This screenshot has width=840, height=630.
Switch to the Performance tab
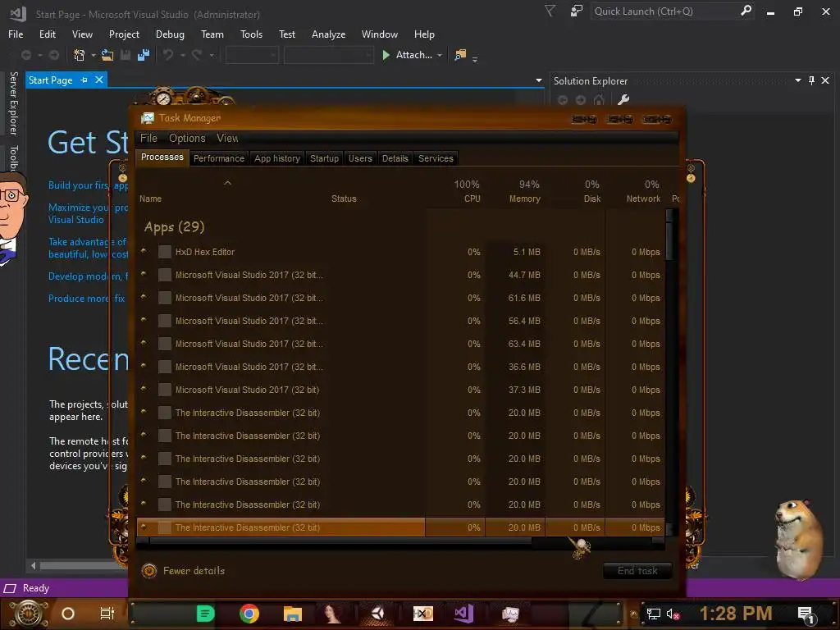click(x=218, y=158)
